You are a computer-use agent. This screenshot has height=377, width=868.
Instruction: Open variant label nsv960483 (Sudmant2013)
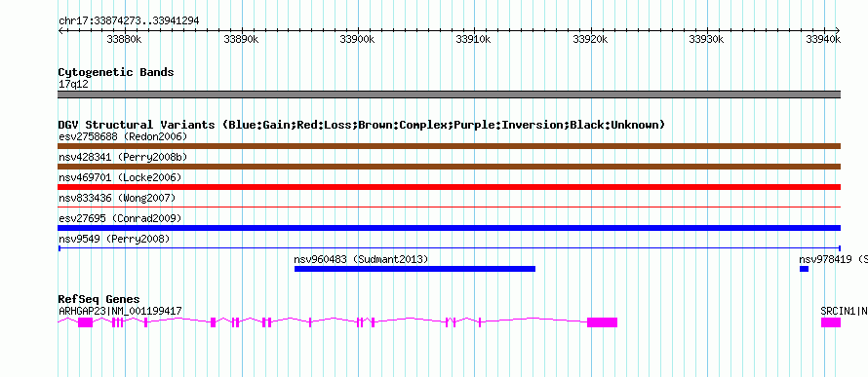[361, 259]
